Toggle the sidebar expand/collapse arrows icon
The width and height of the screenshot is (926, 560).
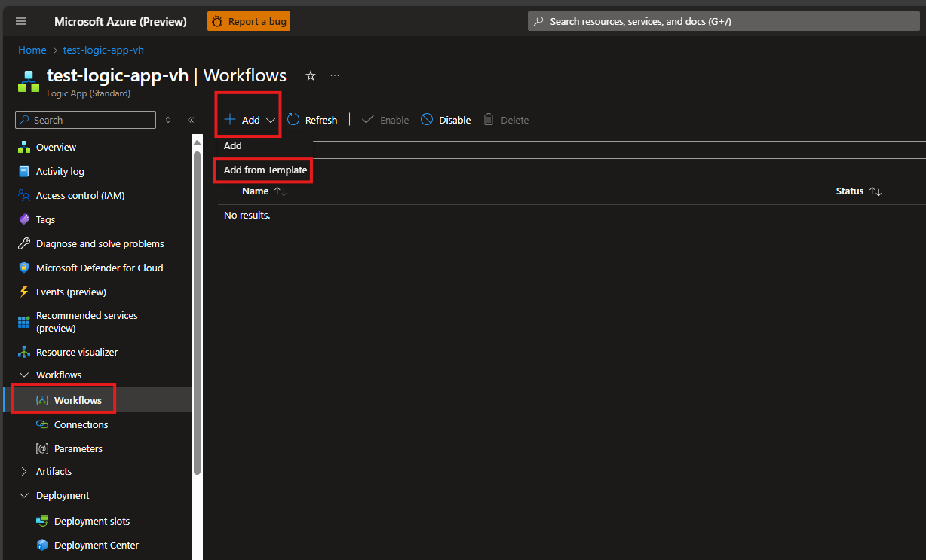[168, 120]
